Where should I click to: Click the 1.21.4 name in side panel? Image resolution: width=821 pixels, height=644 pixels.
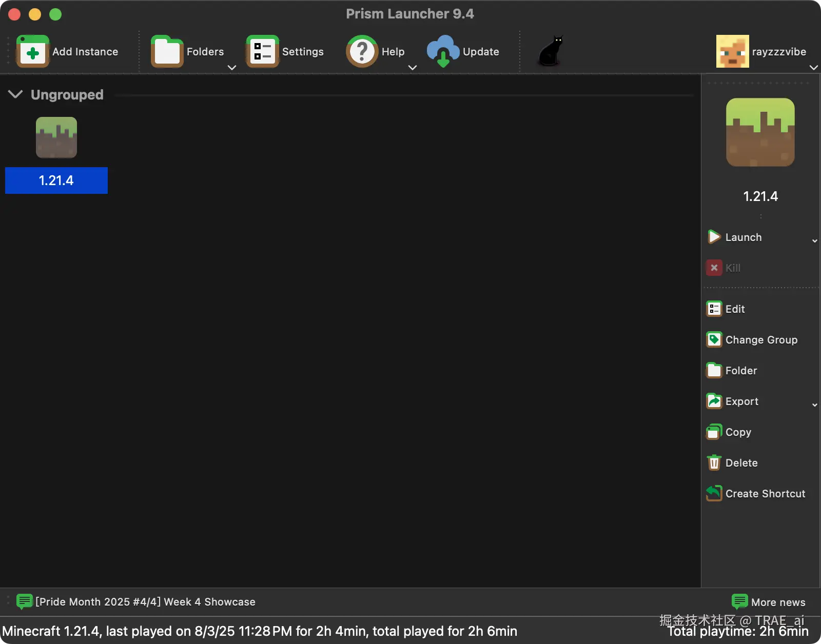click(x=760, y=196)
